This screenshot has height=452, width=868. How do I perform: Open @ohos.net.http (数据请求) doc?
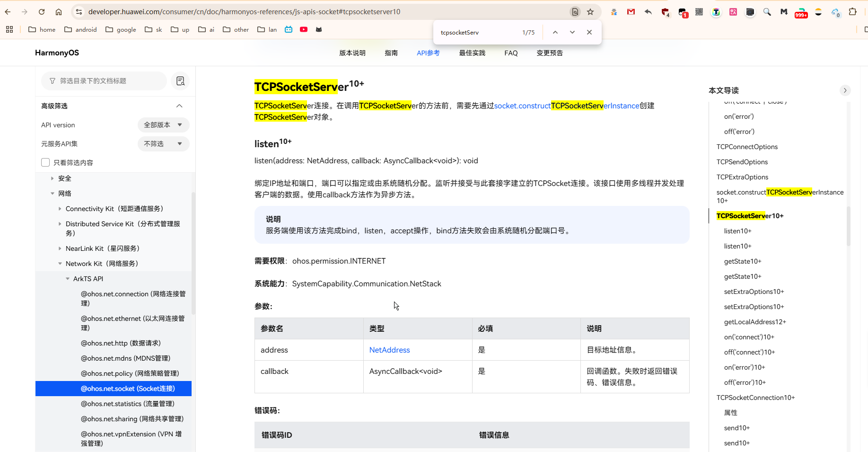click(121, 343)
